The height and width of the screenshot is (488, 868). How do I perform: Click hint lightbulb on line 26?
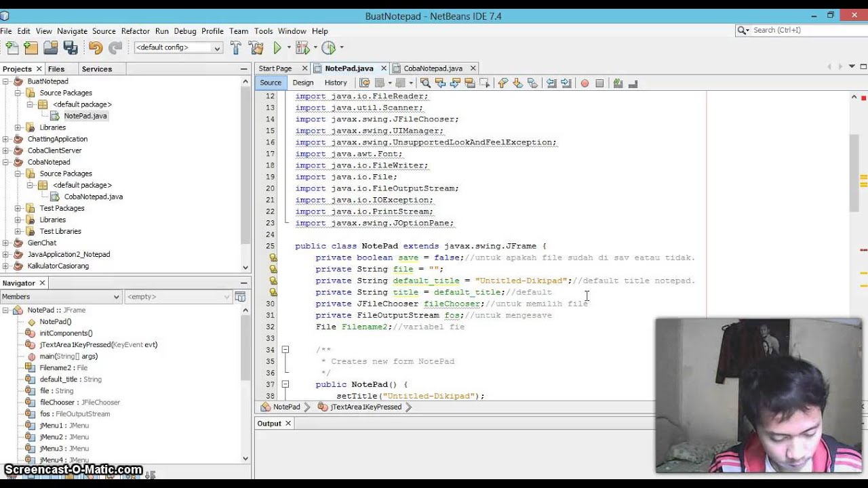click(x=273, y=258)
